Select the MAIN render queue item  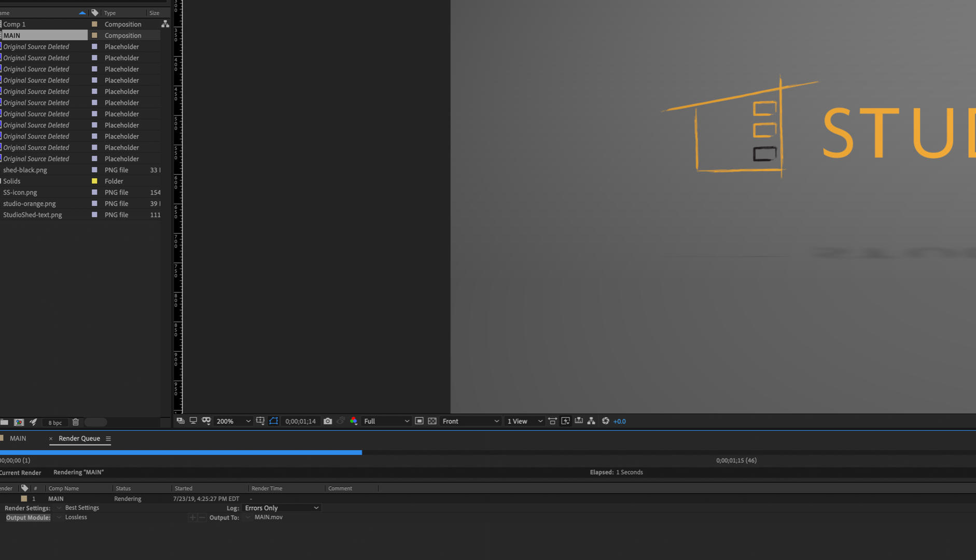click(56, 499)
